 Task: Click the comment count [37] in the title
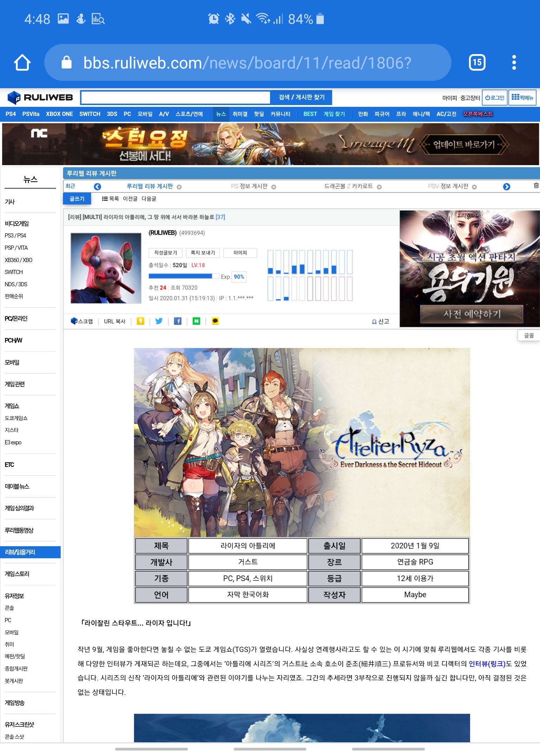[220, 217]
